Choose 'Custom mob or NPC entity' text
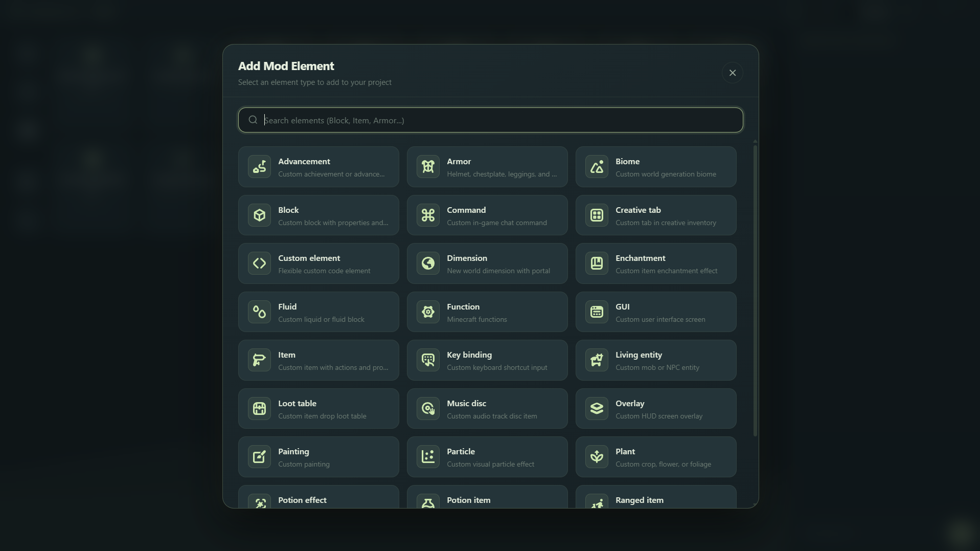Image resolution: width=980 pixels, height=551 pixels. pyautogui.click(x=657, y=368)
